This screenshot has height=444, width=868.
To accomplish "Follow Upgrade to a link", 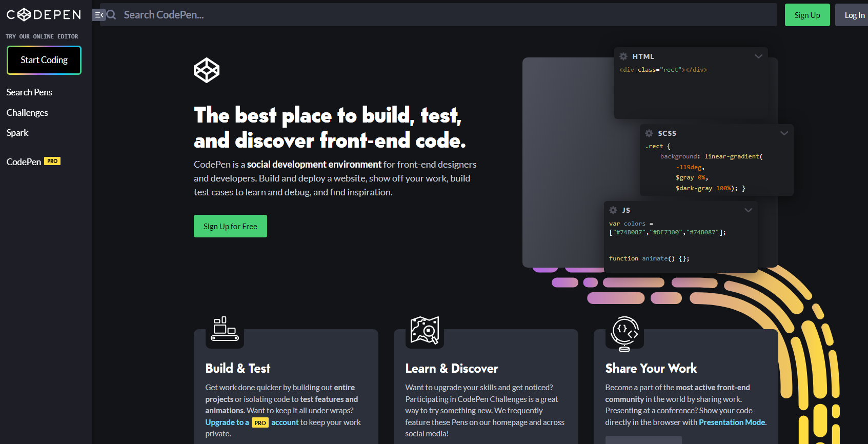I will click(x=227, y=422).
